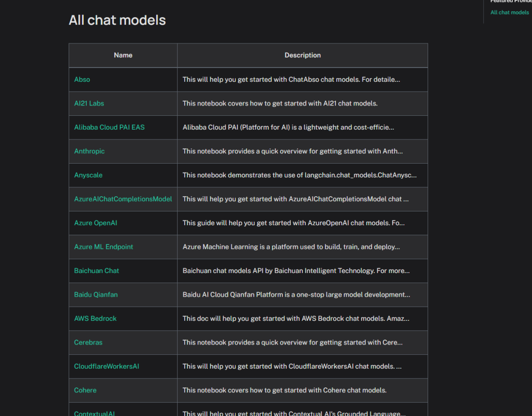Open the Azure ML Endpoint page
532x416 pixels.
tap(103, 247)
